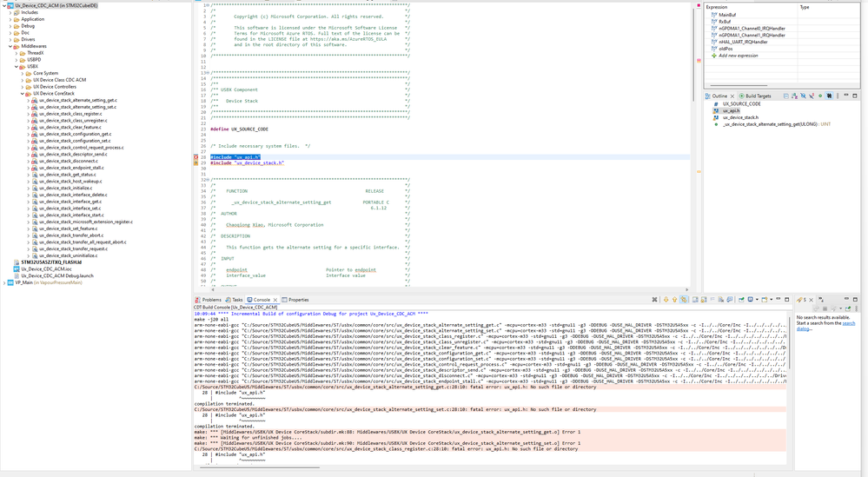868x477 pixels.
Task: Click error marker on line 28 gutter
Action: (196, 157)
